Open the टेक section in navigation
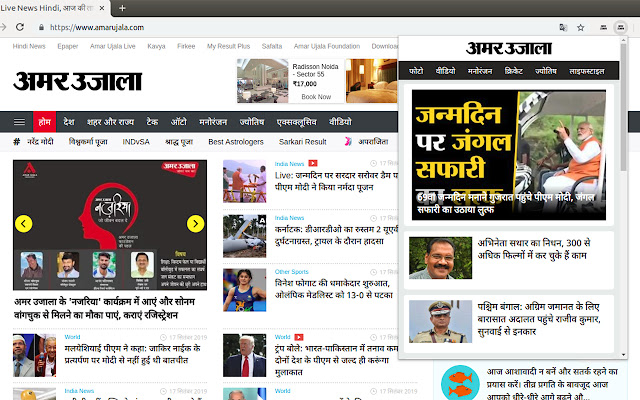Viewport: 640px width, 400px height. (x=152, y=122)
